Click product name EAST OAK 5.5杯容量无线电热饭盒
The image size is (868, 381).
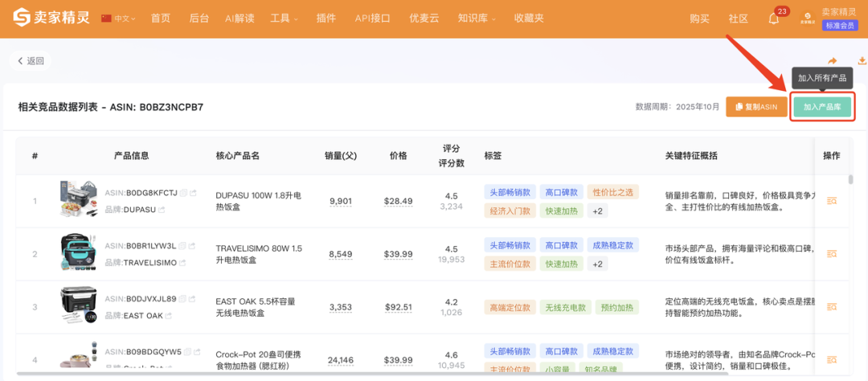coord(256,307)
